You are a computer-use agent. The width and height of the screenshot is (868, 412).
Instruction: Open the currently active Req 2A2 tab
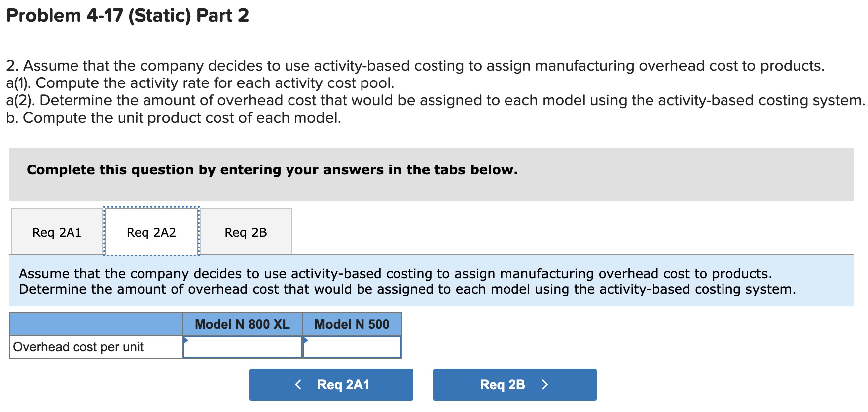[x=150, y=232]
